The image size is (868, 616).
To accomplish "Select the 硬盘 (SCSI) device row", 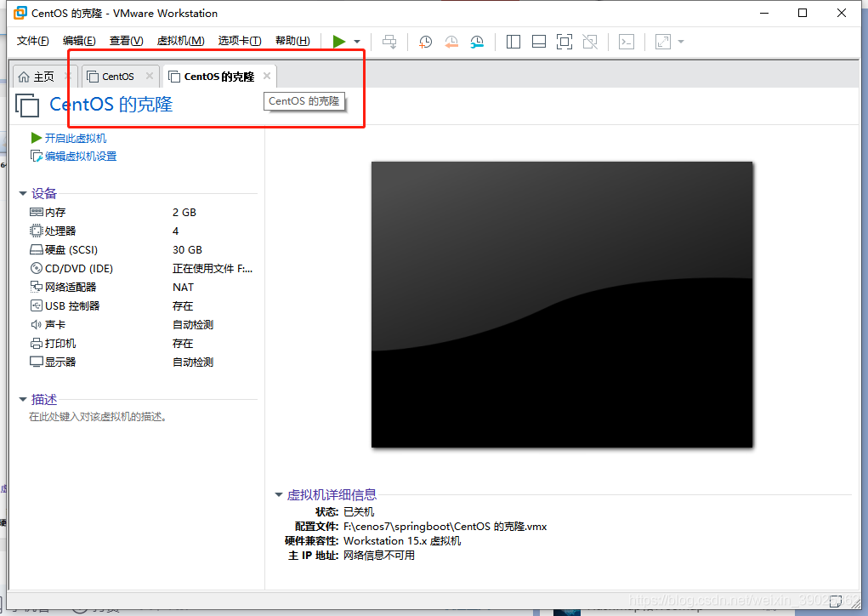I will click(142, 250).
